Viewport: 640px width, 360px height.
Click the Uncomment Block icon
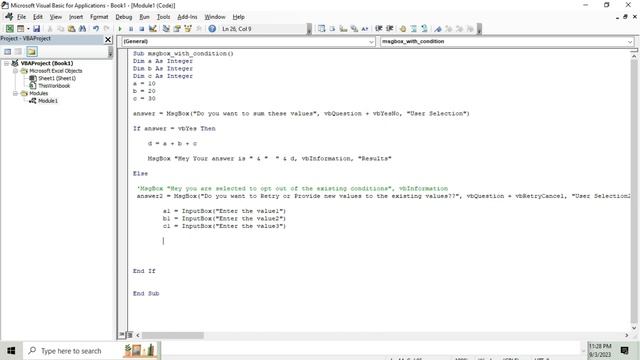[424, 29]
